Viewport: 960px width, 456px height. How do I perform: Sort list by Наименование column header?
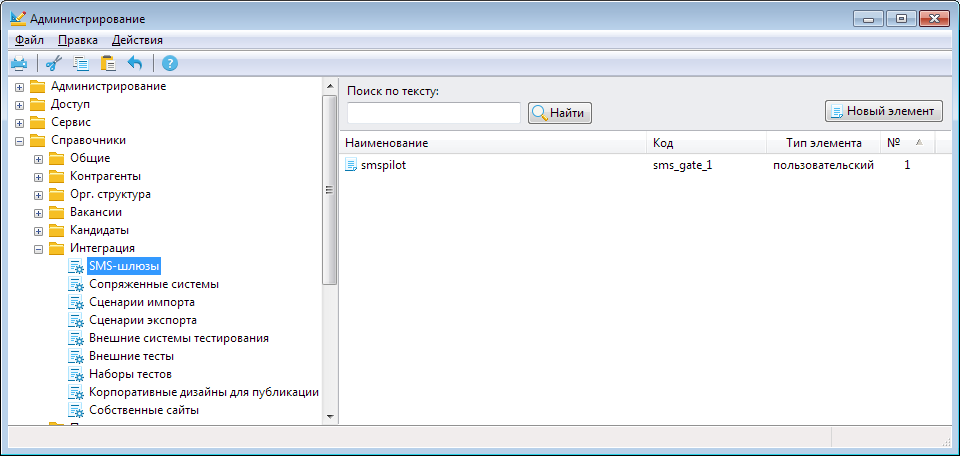tap(492, 143)
